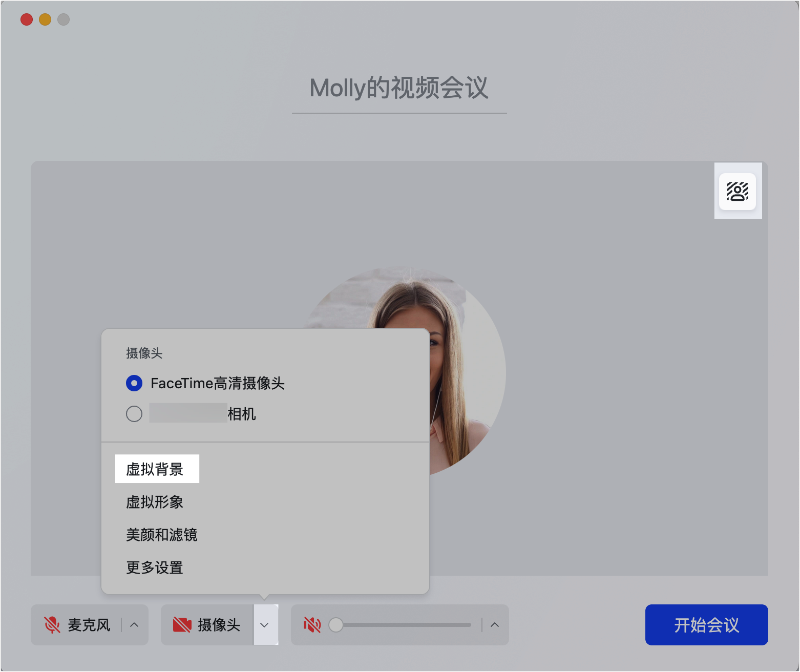Click the speaker volume slider handle
Screen dimensions: 800x672
(x=336, y=625)
